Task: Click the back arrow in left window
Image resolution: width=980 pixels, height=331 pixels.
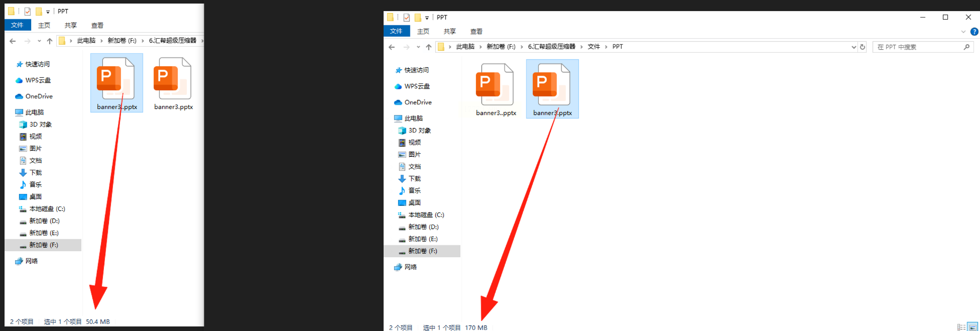Action: coord(13,41)
